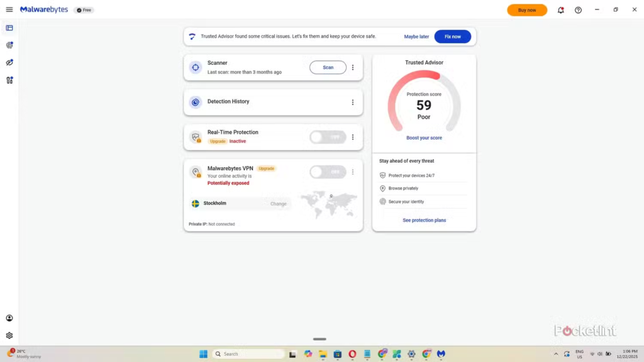Click the Scan button
644x362 pixels.
328,67
